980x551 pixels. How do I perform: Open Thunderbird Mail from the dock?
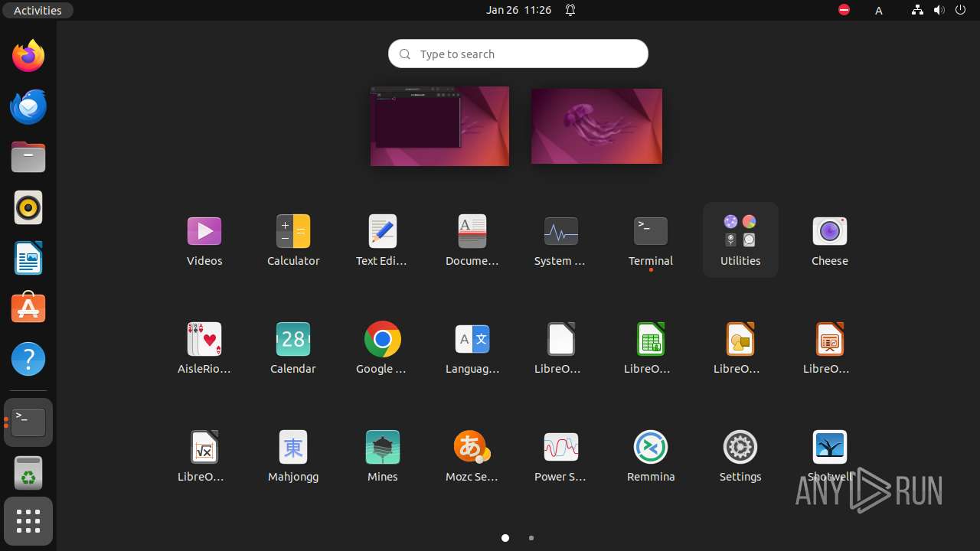point(28,106)
